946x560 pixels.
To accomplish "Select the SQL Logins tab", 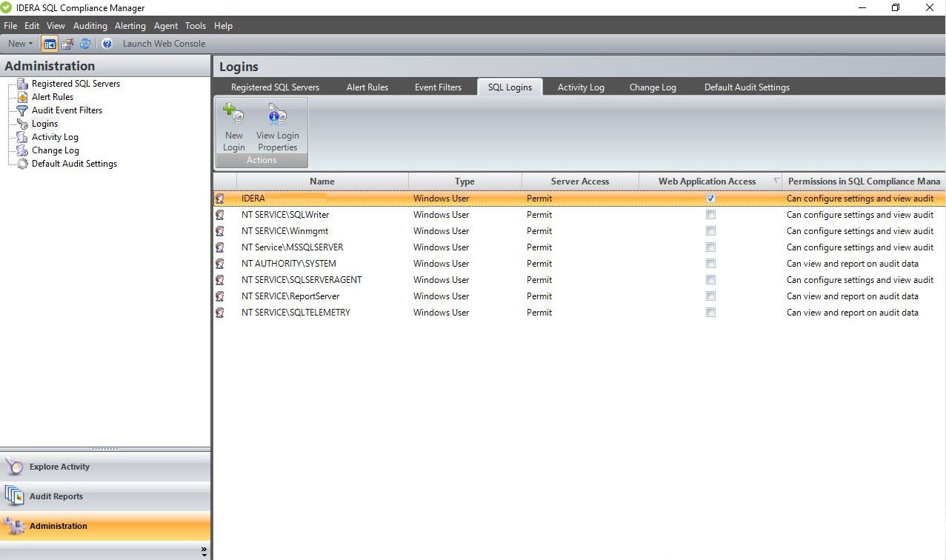I will pyautogui.click(x=510, y=87).
